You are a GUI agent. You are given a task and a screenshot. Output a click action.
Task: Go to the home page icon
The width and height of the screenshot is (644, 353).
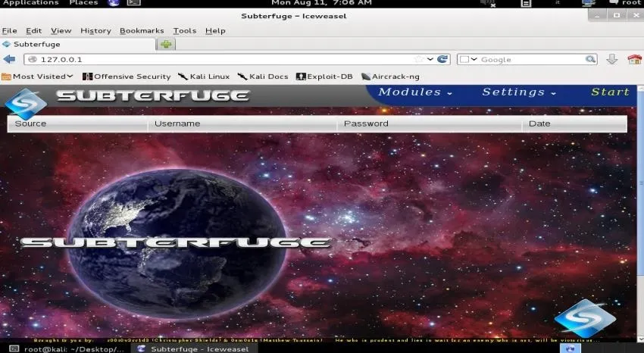[x=635, y=60]
